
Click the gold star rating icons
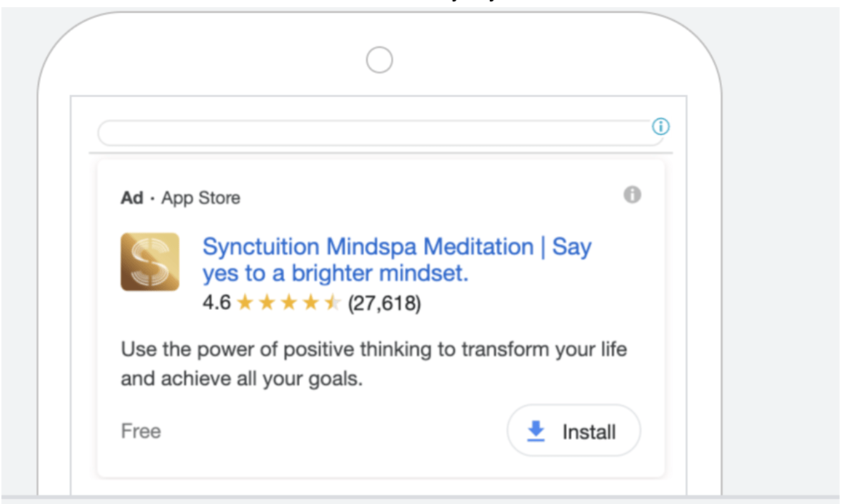(288, 303)
